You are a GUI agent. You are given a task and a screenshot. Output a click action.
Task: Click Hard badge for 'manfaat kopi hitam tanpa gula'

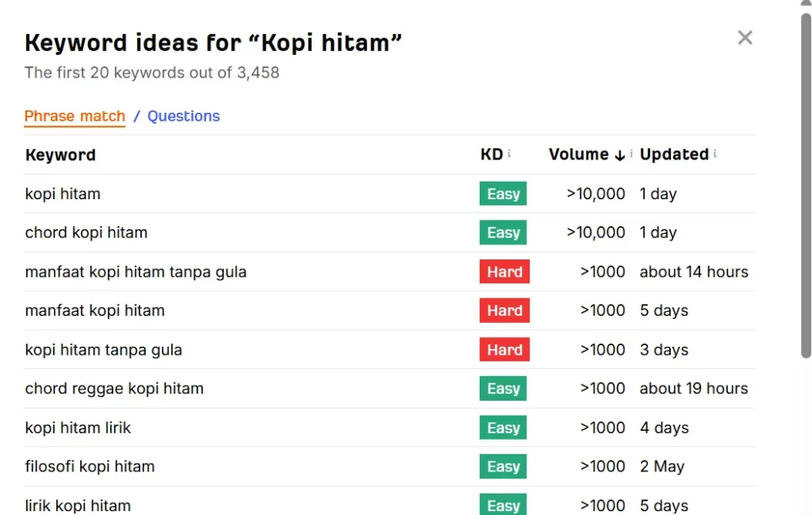(x=504, y=271)
